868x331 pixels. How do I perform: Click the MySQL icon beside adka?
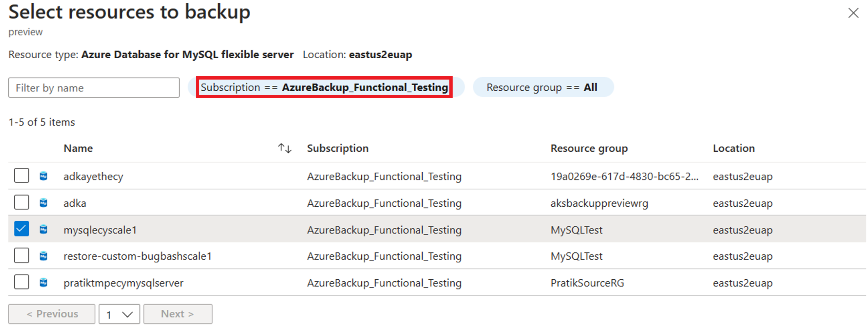(43, 203)
